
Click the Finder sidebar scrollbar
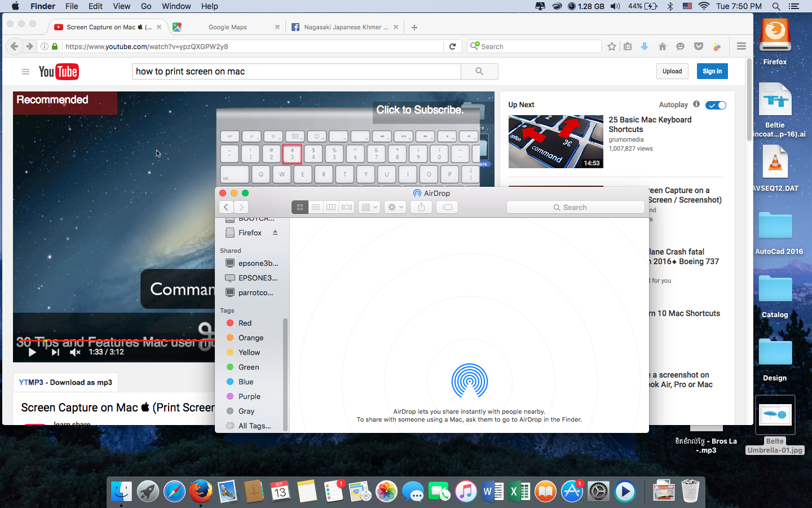coord(285,375)
